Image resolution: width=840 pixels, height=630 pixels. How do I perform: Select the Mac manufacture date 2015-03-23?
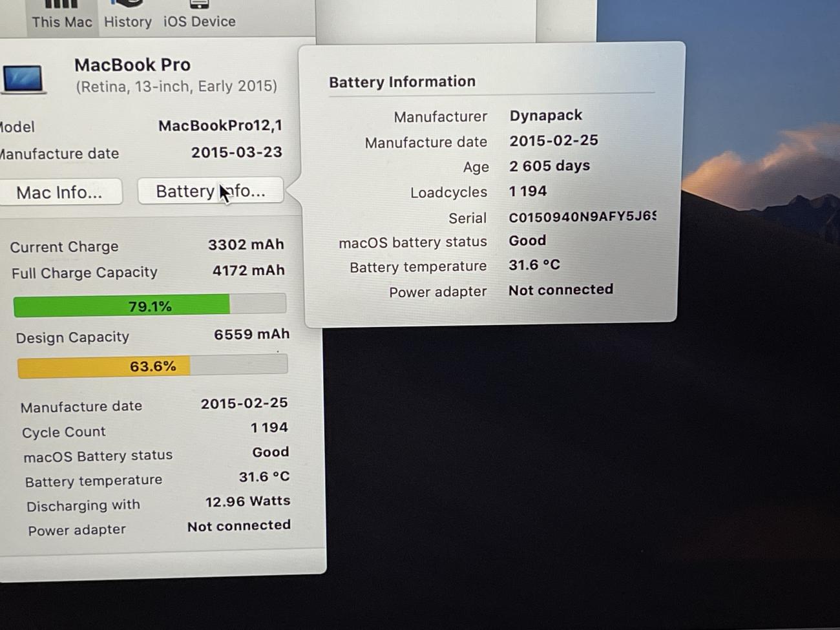click(236, 152)
